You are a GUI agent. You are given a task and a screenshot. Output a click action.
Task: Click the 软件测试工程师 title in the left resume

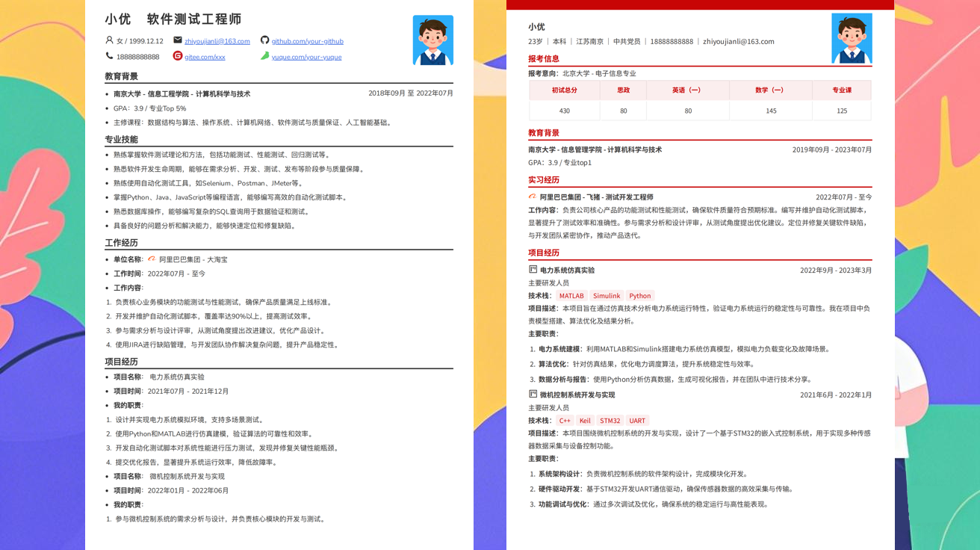pyautogui.click(x=194, y=19)
